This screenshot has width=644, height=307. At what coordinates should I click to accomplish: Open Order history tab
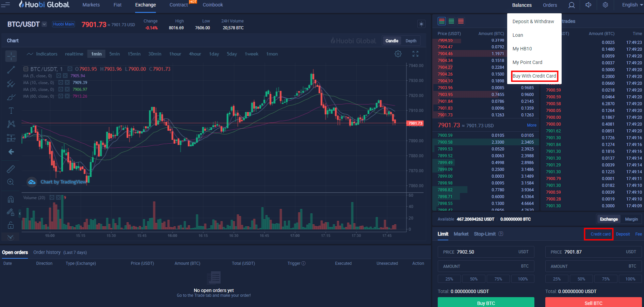[47, 252]
